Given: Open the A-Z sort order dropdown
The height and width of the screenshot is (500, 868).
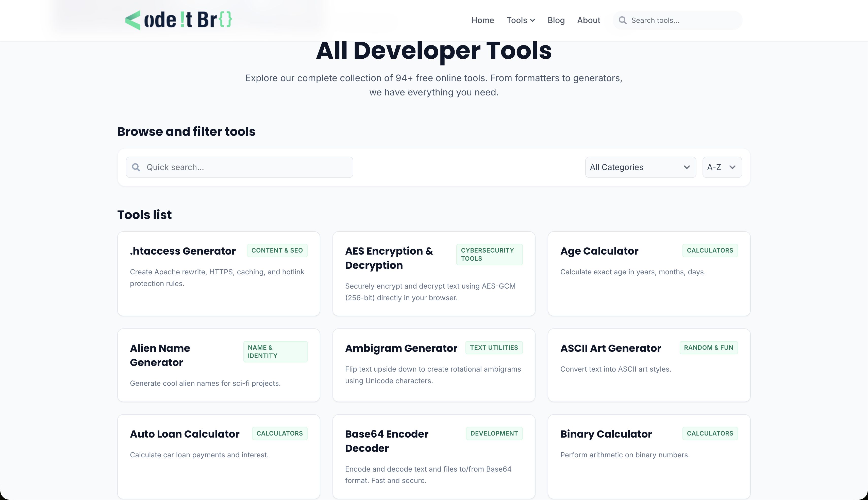Looking at the screenshot, I should 721,167.
